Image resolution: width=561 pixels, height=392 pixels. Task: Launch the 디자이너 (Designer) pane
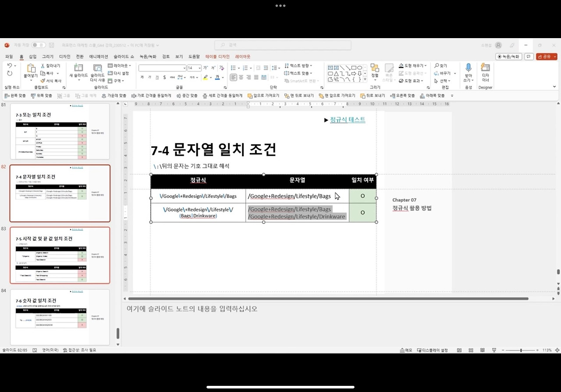(485, 74)
